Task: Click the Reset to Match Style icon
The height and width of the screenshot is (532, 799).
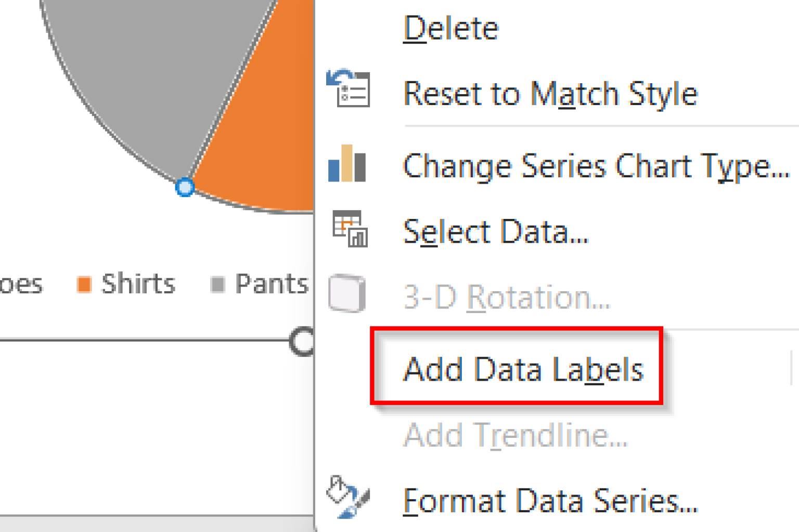Action: point(348,88)
